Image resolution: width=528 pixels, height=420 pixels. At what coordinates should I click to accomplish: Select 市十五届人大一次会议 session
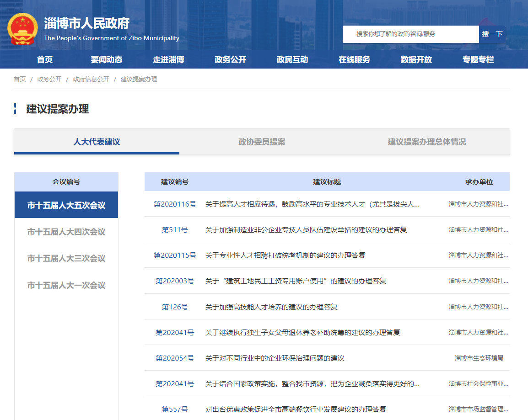[66, 285]
